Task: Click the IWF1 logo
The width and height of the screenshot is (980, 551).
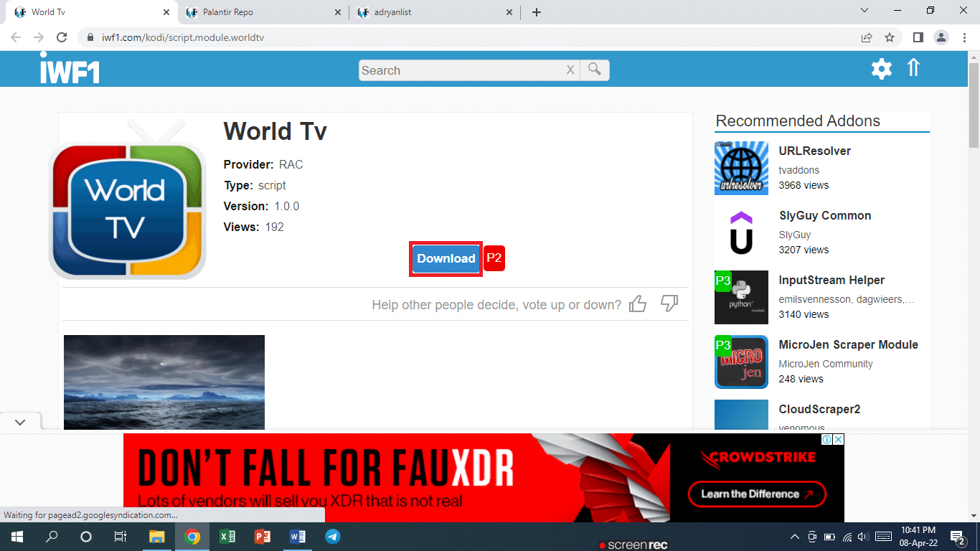Action: 70,68
